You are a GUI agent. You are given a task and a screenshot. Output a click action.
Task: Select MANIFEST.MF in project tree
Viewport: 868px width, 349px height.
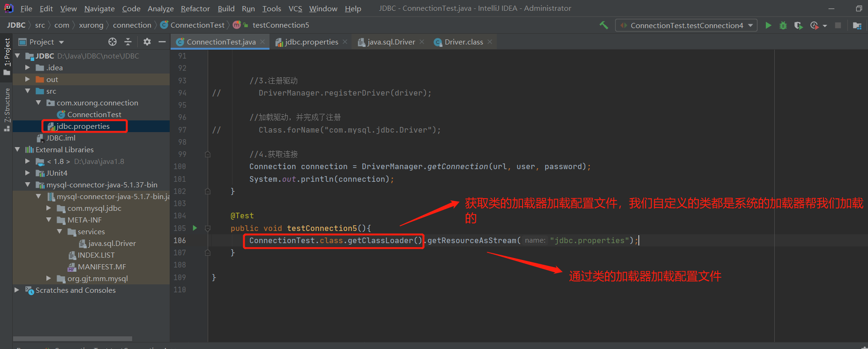tap(102, 267)
